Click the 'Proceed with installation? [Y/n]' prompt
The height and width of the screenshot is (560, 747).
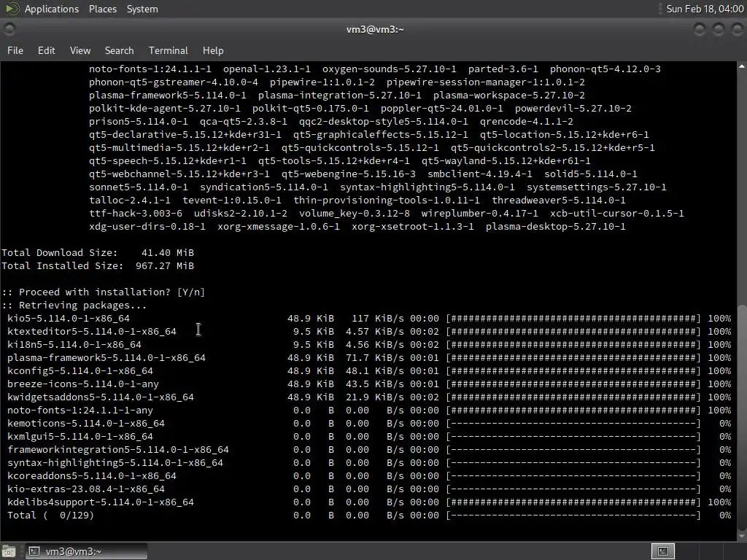(x=103, y=292)
